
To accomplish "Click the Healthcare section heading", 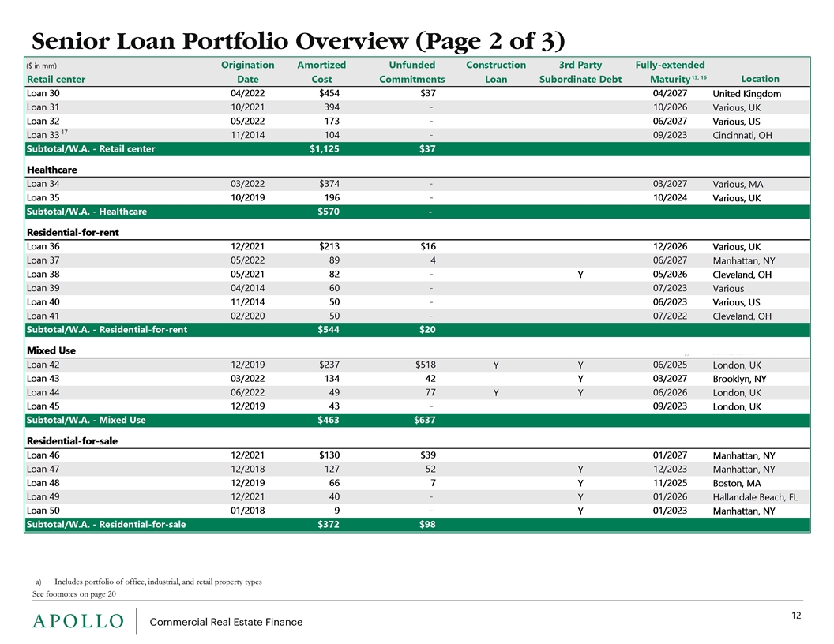I will pos(51,170).
